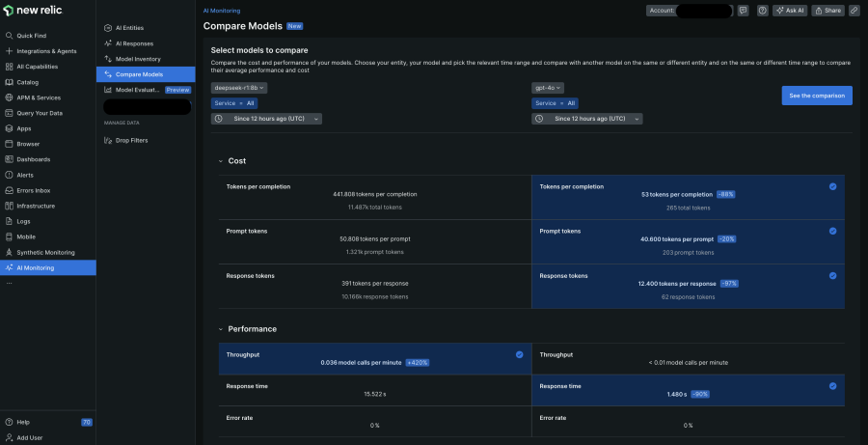Select Compare Models tab
Screen dimensions: 868x445
[146, 74]
